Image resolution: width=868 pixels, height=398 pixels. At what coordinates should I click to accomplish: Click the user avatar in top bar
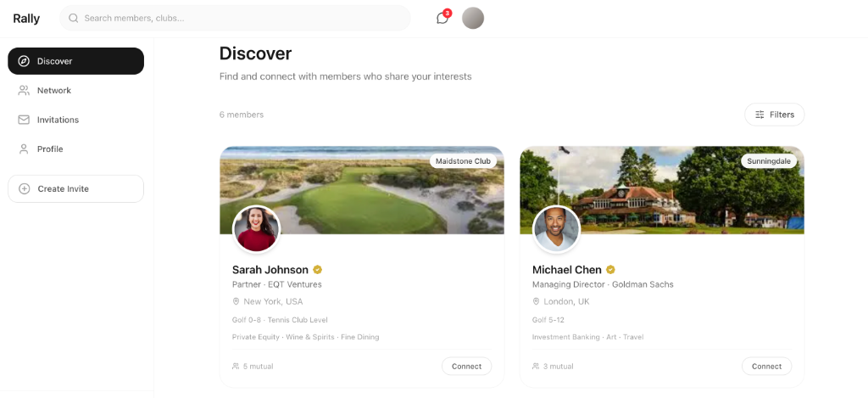(x=473, y=18)
